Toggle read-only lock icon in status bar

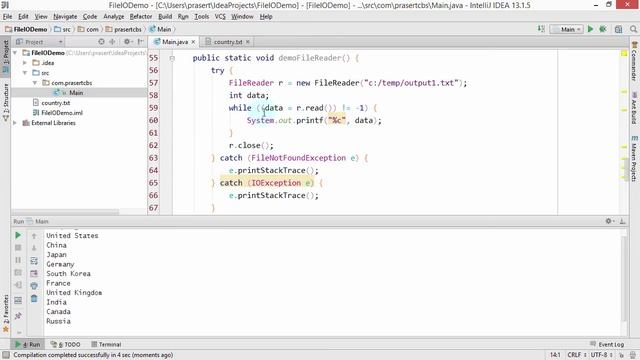point(621,355)
